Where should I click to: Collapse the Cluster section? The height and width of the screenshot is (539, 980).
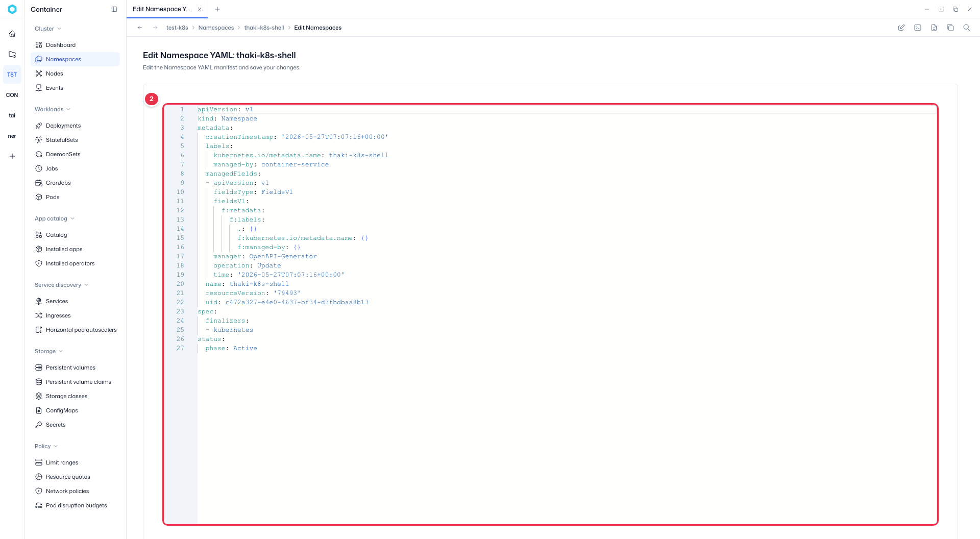pos(48,29)
